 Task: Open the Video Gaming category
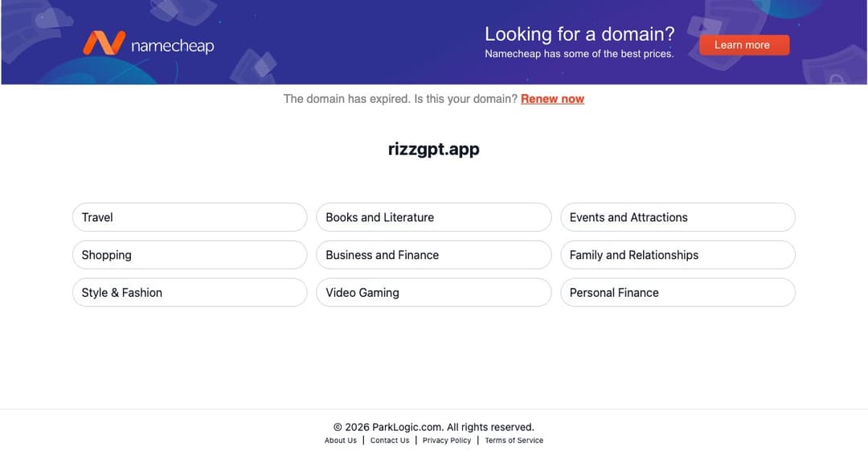[x=433, y=293]
